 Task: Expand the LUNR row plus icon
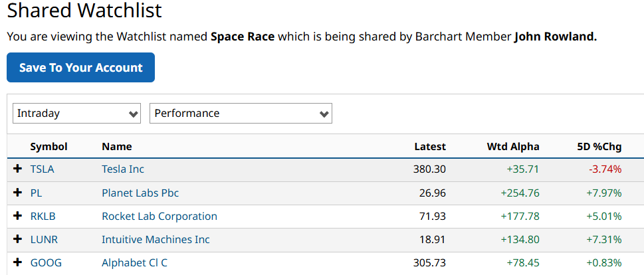[18, 239]
